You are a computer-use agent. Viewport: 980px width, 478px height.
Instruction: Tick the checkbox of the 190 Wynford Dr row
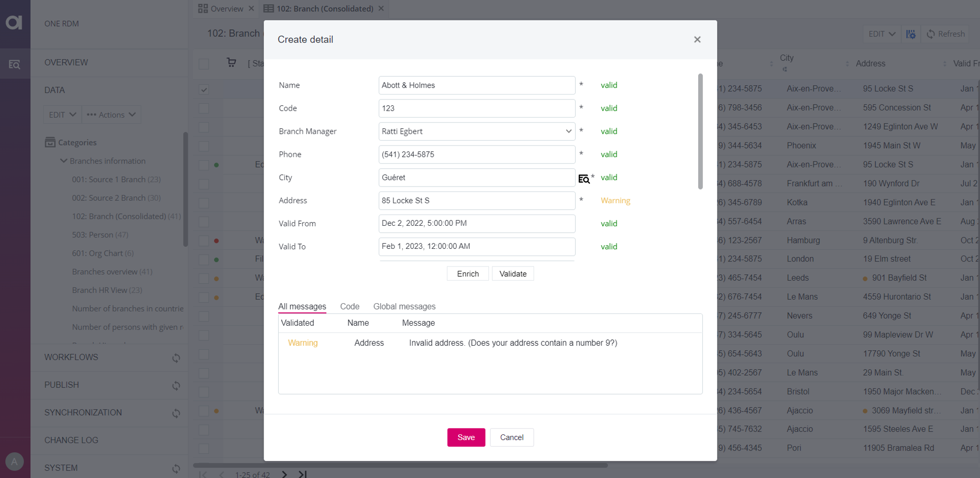(x=204, y=184)
